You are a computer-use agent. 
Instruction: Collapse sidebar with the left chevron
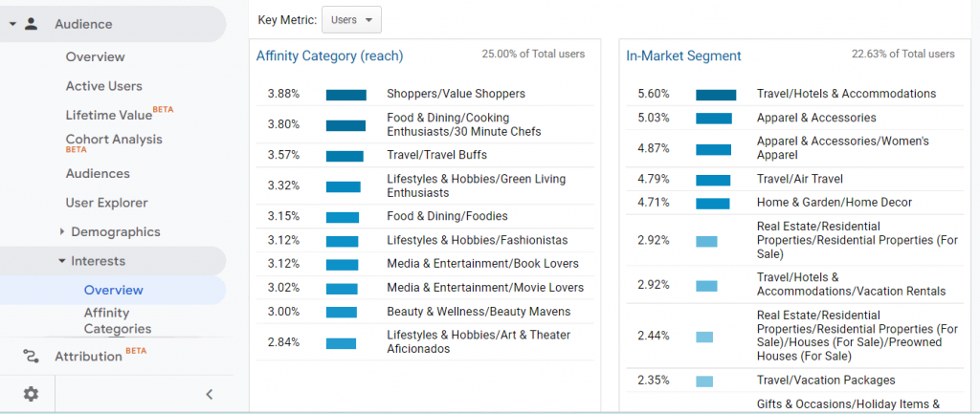coord(210,394)
